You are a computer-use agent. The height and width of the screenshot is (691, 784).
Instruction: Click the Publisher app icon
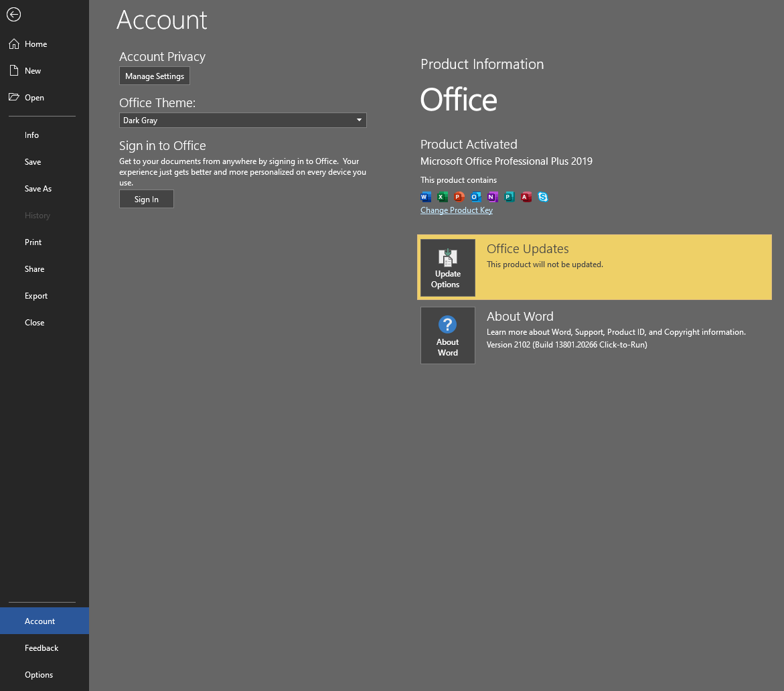[509, 197]
